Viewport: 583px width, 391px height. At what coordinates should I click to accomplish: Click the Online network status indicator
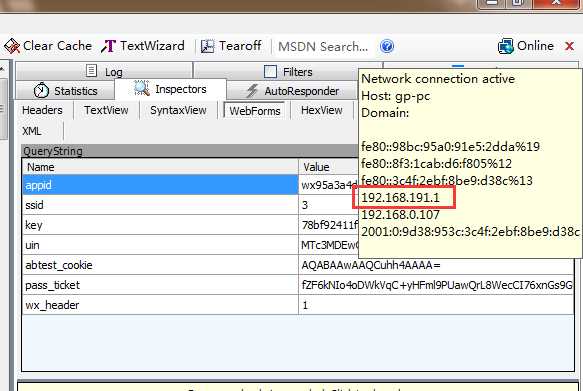click(x=526, y=46)
